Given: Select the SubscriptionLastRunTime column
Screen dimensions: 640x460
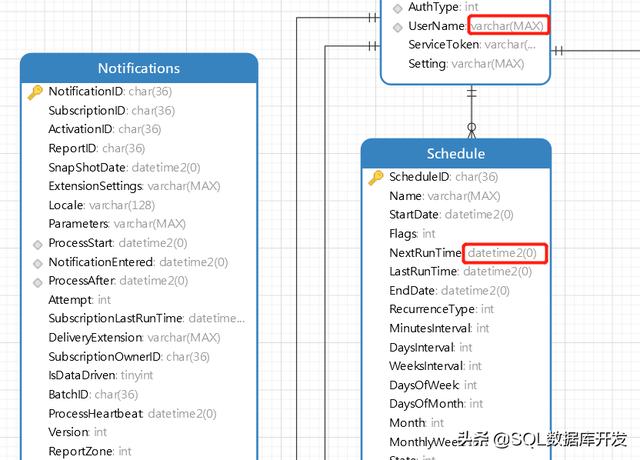Looking at the screenshot, I should click(x=147, y=318).
